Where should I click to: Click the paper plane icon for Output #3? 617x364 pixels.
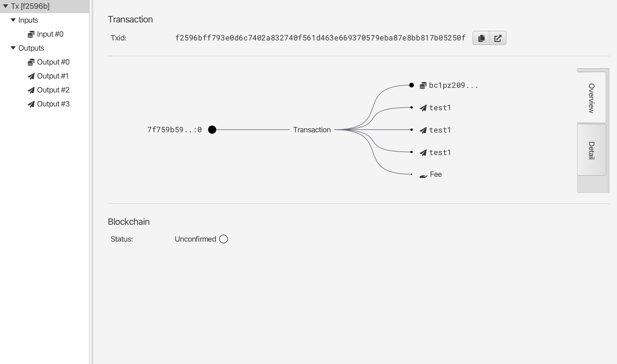tap(31, 104)
